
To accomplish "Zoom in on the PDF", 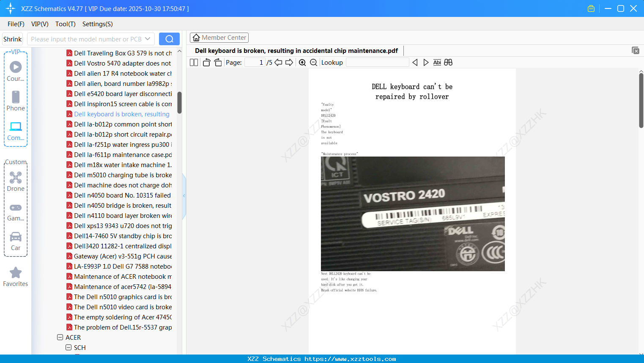I will click(x=302, y=63).
